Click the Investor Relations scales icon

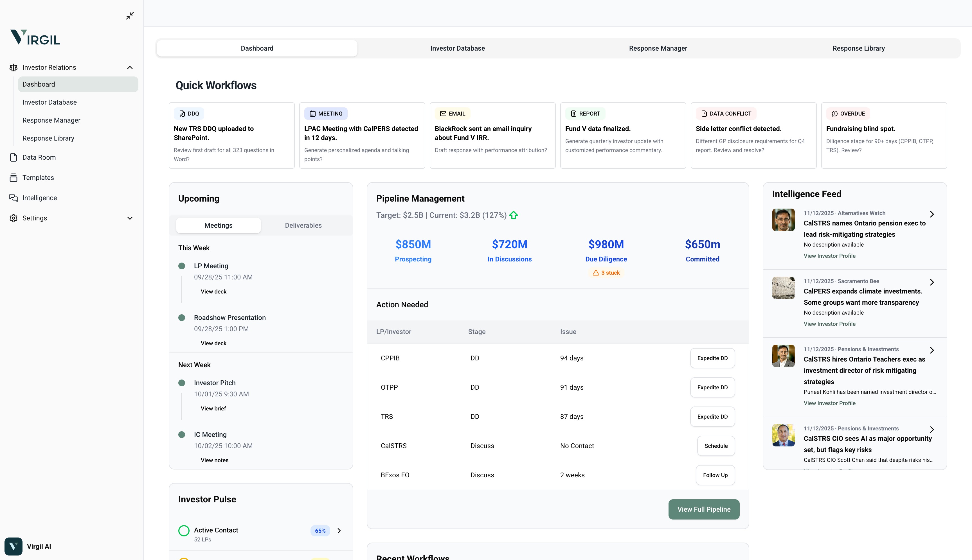point(13,68)
